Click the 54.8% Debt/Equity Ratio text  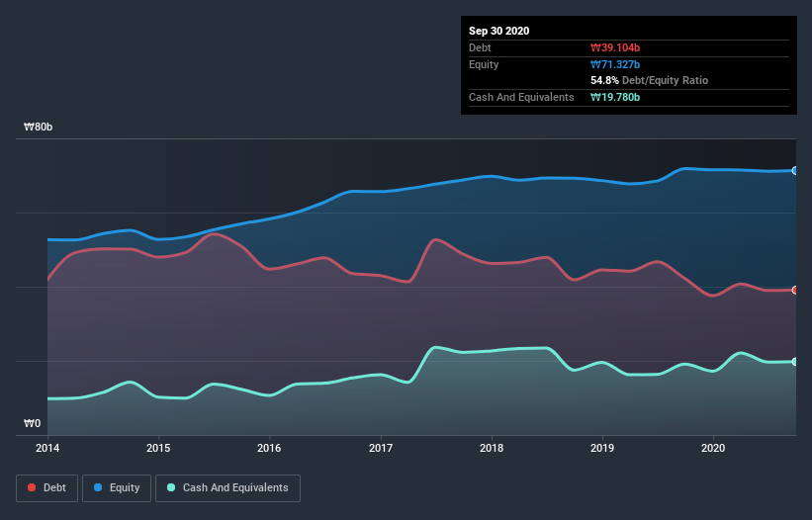pyautogui.click(x=650, y=81)
